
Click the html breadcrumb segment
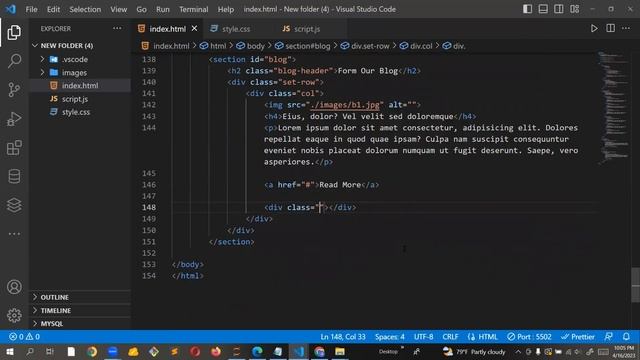point(218,46)
